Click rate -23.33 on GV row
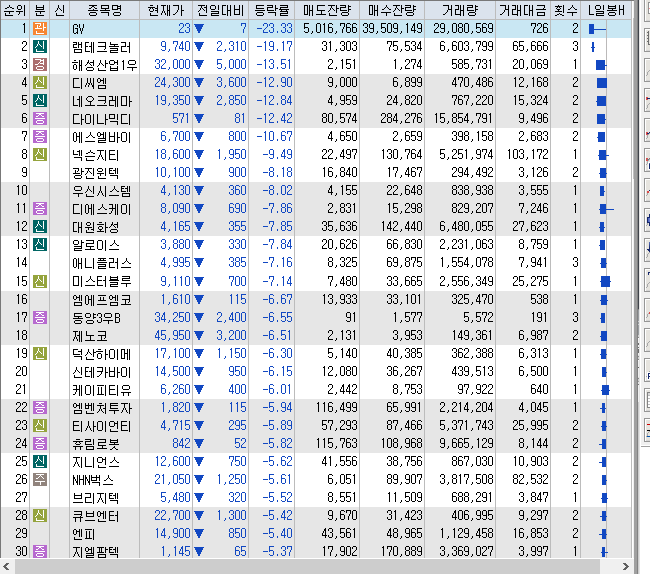This screenshot has width=650, height=574. click(x=274, y=29)
